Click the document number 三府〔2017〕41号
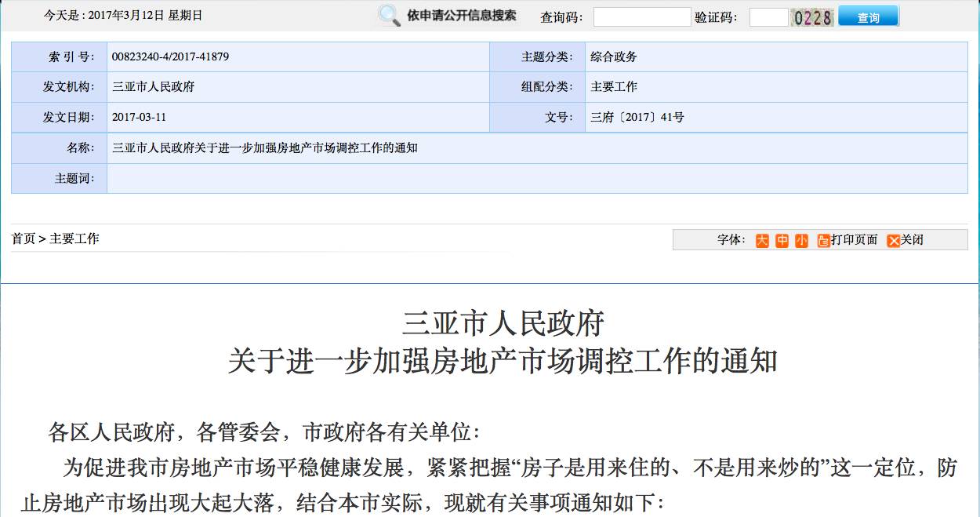980x517 pixels. coord(637,118)
